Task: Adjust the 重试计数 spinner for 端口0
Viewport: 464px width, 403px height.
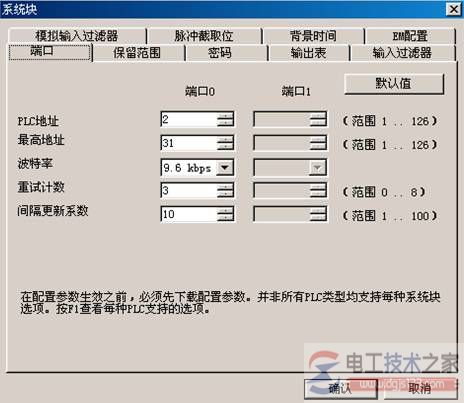Action: tap(225, 190)
